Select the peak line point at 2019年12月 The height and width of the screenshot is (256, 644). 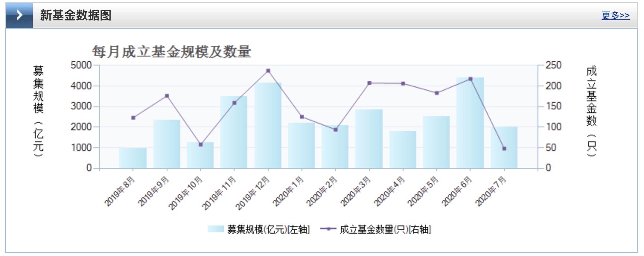pyautogui.click(x=268, y=71)
